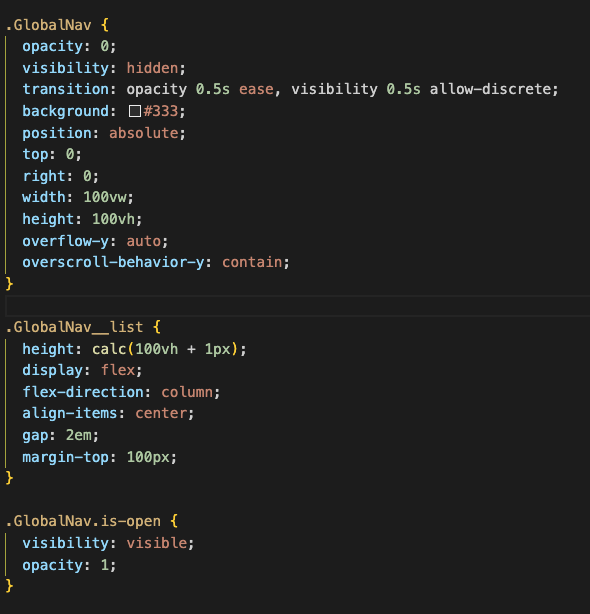The image size is (590, 614).
Task: Click 'opacity: 1' value in is-open rule
Action: [x=105, y=565]
